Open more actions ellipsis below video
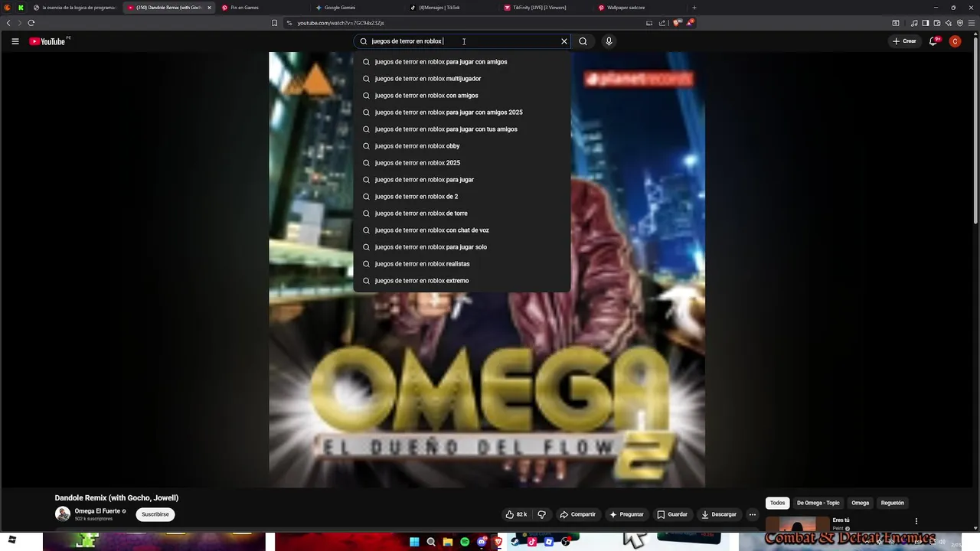980x551 pixels. pos(753,514)
